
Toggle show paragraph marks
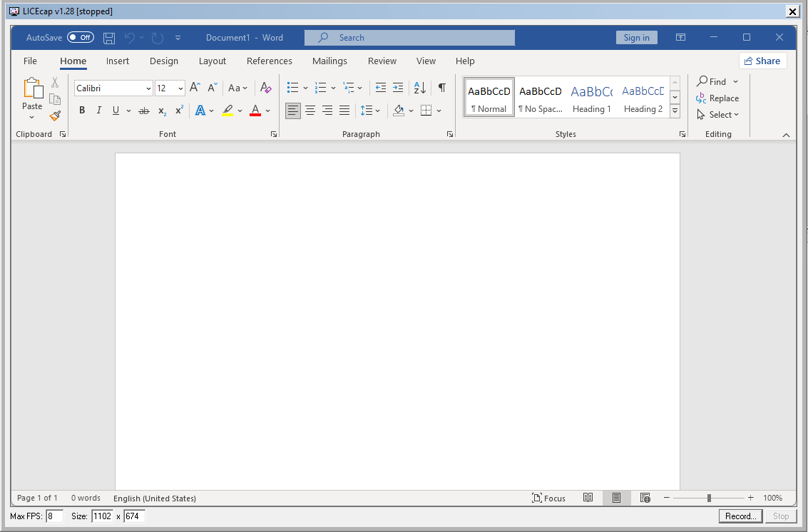[x=441, y=88]
